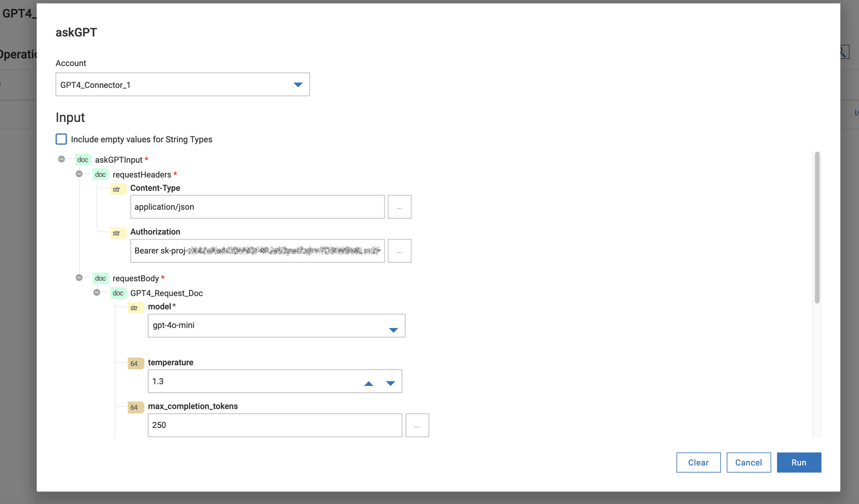Viewport: 859px width, 504px height.
Task: Click the doc icon for GPT4_Request_Doc
Action: (x=118, y=293)
